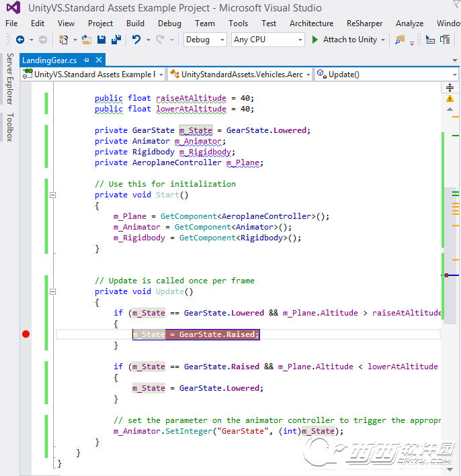
Task: Close the LandingGear.cs tab
Action: (x=99, y=60)
